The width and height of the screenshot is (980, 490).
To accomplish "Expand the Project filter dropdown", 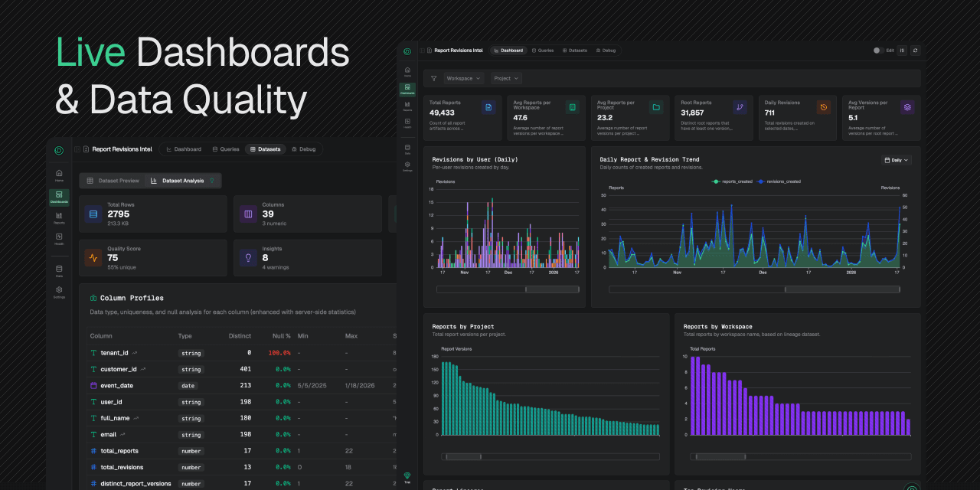I will (x=506, y=78).
